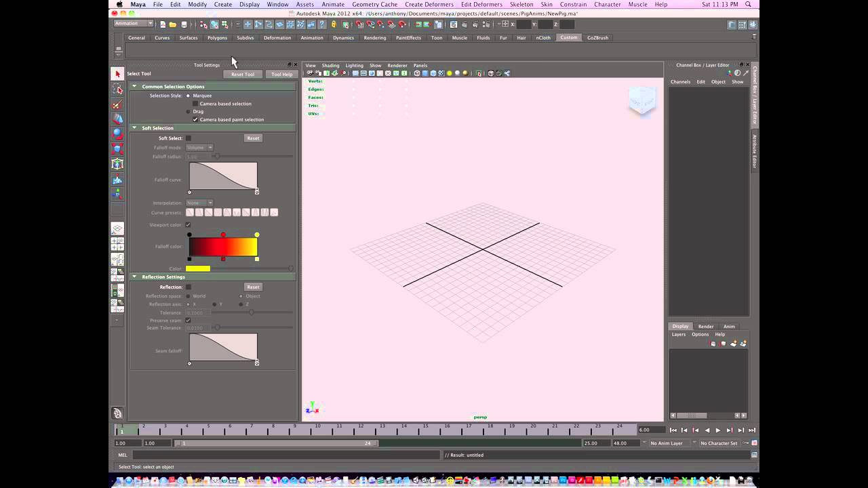Open the Channels menu in Channel Box

point(680,82)
